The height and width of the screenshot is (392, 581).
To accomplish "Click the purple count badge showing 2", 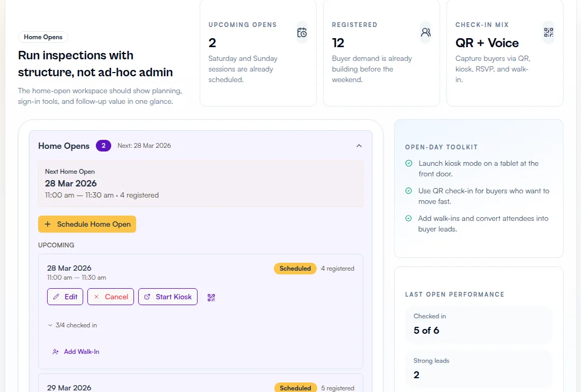I will pyautogui.click(x=103, y=146).
